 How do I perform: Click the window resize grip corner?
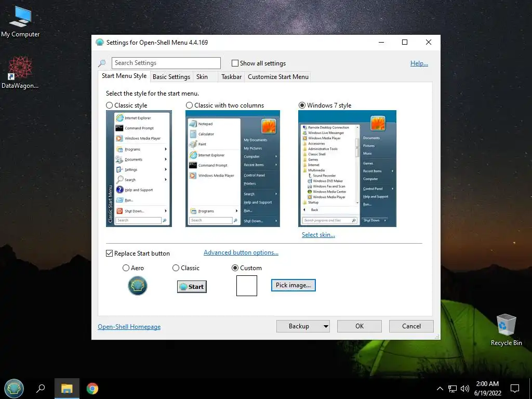pyautogui.click(x=437, y=337)
